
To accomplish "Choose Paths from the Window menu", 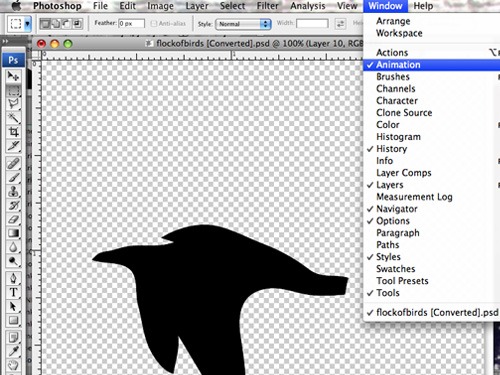I will click(432, 245).
